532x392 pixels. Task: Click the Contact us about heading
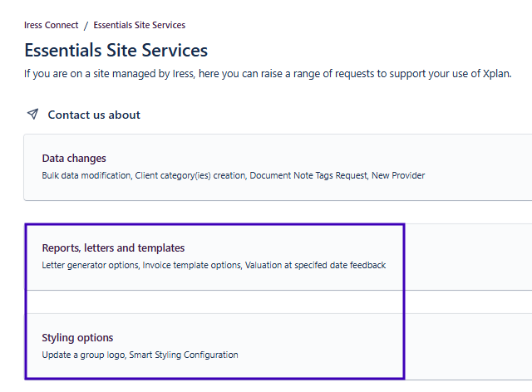(94, 115)
